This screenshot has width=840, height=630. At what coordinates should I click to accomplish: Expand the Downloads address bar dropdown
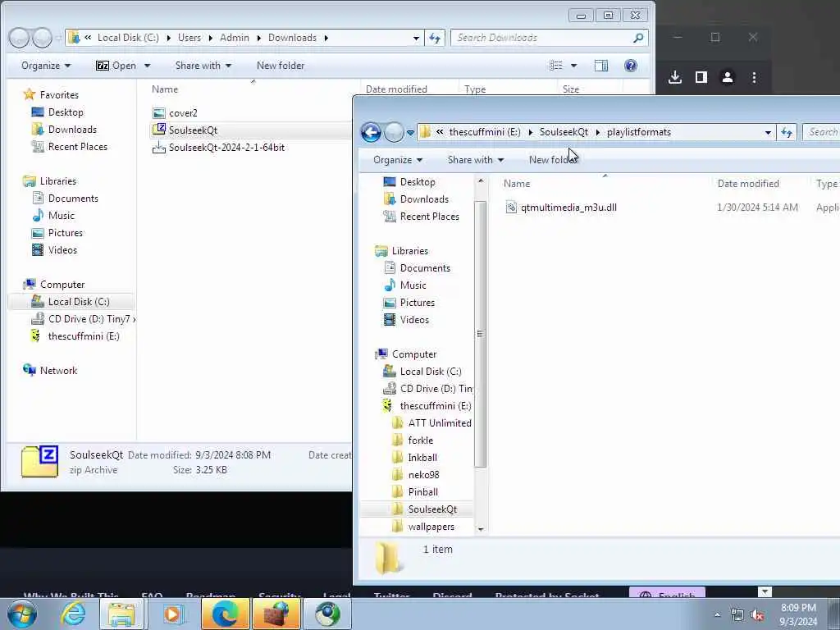pyautogui.click(x=416, y=38)
